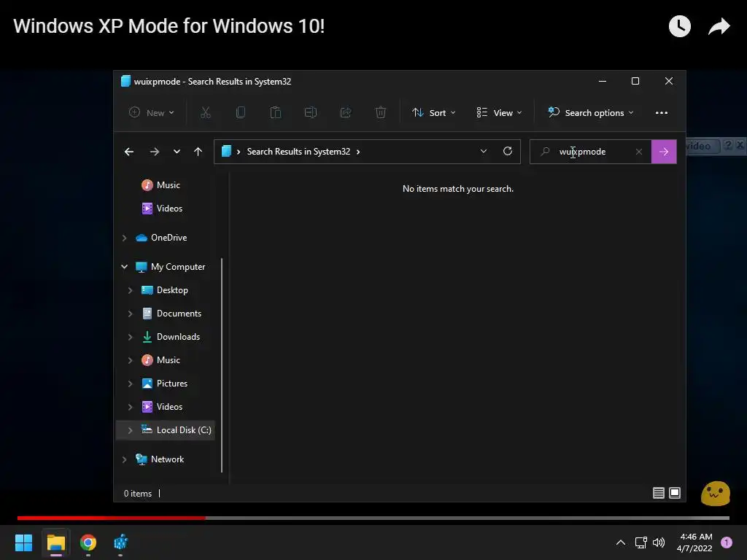Click the Copy icon in toolbar

241,113
